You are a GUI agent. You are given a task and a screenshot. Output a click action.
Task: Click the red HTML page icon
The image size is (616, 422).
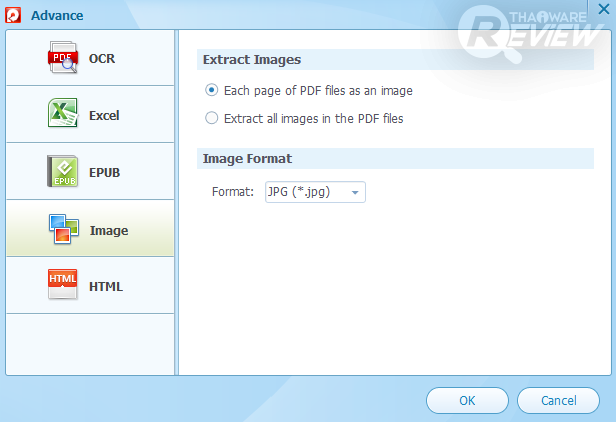pyautogui.click(x=62, y=284)
